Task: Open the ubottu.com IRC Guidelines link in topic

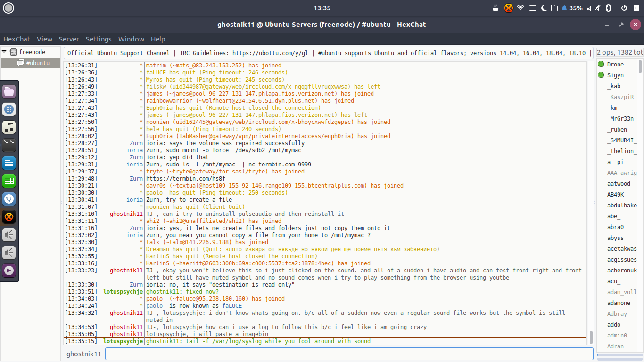Action: pyautogui.click(x=271, y=53)
